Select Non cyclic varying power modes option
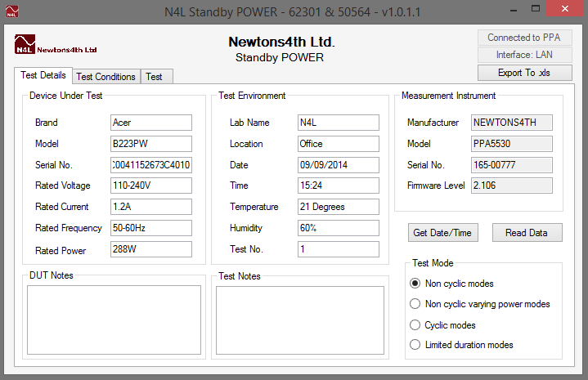Viewport: 588px width, 380px height. [415, 303]
